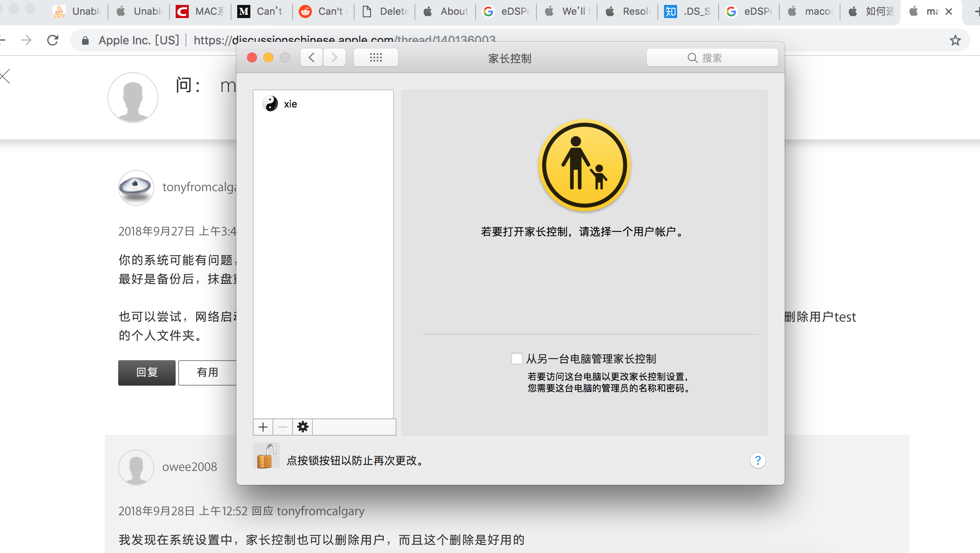Click the 回复 reply button
The width and height of the screenshot is (980, 553).
pyautogui.click(x=147, y=372)
